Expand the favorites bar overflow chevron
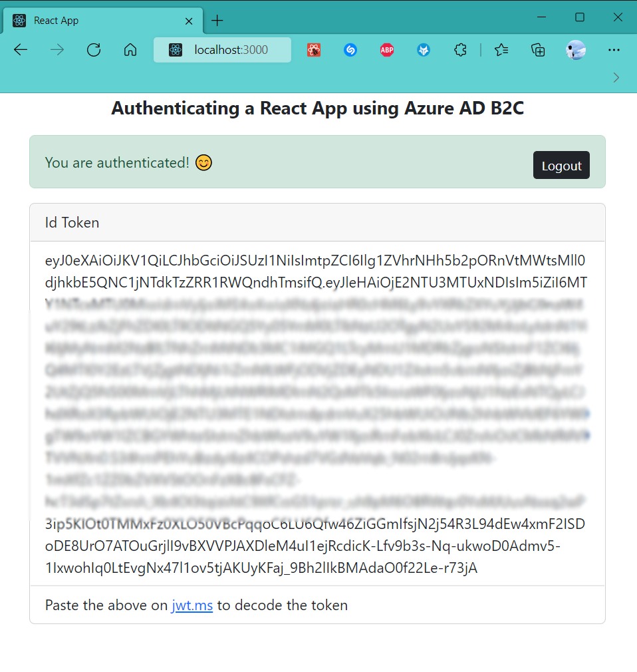This screenshot has width=637, height=672. (616, 78)
